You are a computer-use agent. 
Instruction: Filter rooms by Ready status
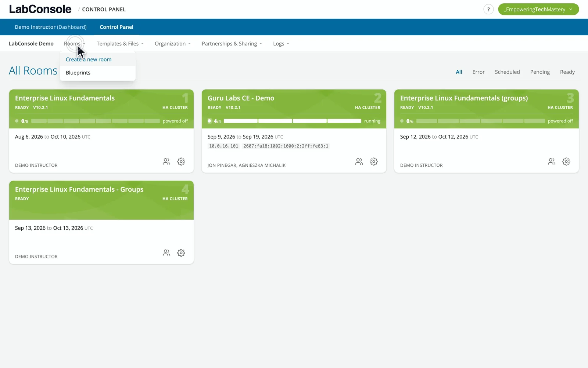pos(567,72)
